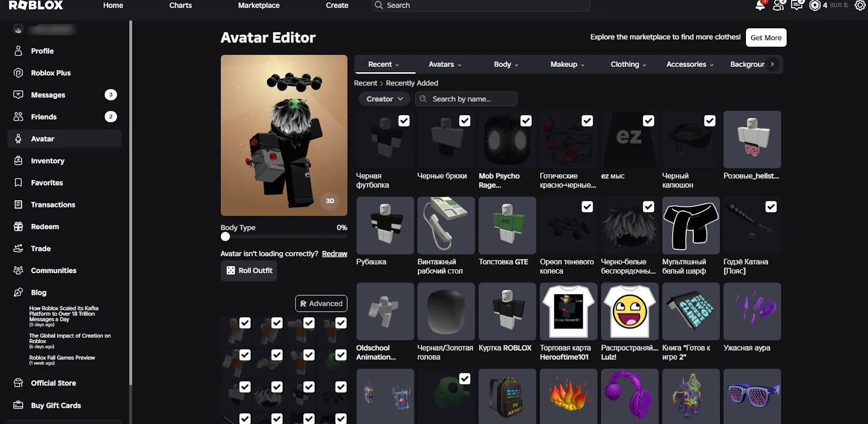
Task: Show more tabs with the right arrow
Action: click(x=773, y=64)
